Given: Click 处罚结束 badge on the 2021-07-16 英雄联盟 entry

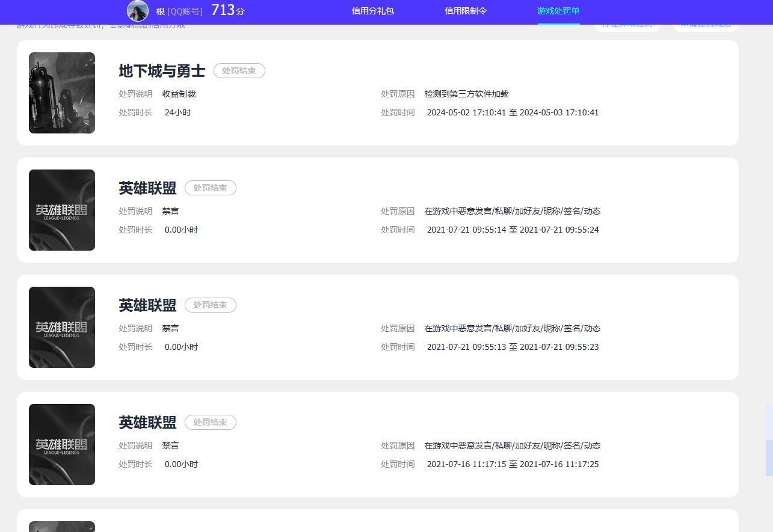Looking at the screenshot, I should click(210, 423).
